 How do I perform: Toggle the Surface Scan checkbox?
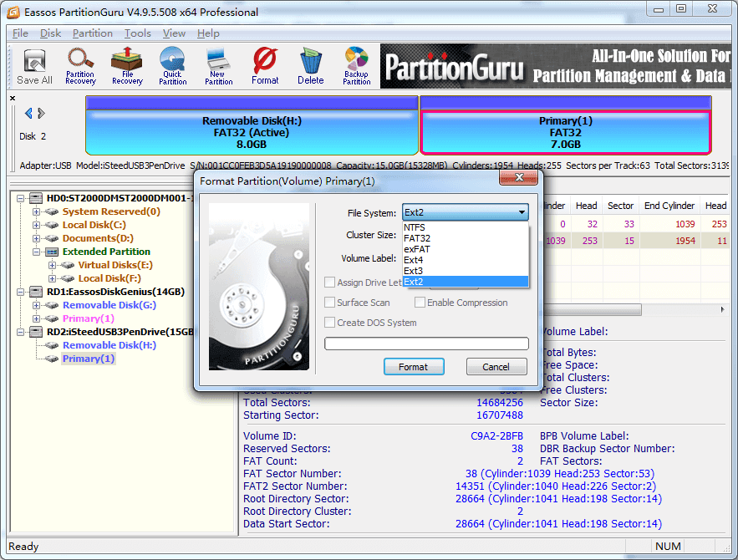(x=330, y=303)
